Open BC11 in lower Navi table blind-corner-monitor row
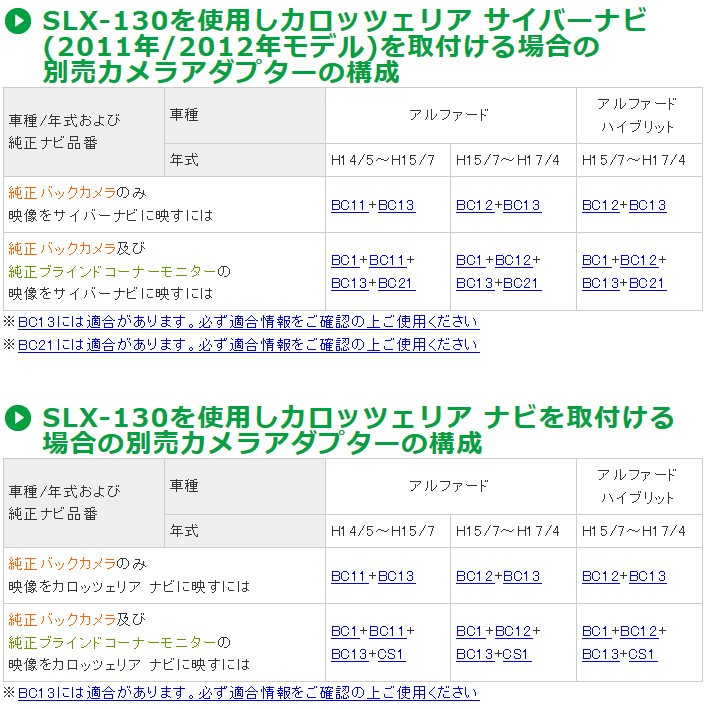The width and height of the screenshot is (710, 709). (x=387, y=631)
